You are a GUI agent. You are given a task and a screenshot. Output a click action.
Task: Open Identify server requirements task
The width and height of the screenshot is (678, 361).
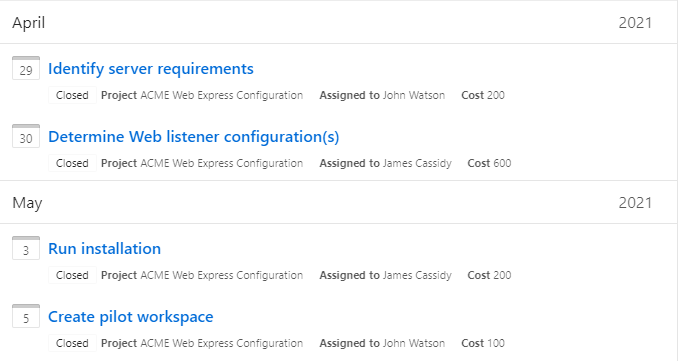coord(151,69)
